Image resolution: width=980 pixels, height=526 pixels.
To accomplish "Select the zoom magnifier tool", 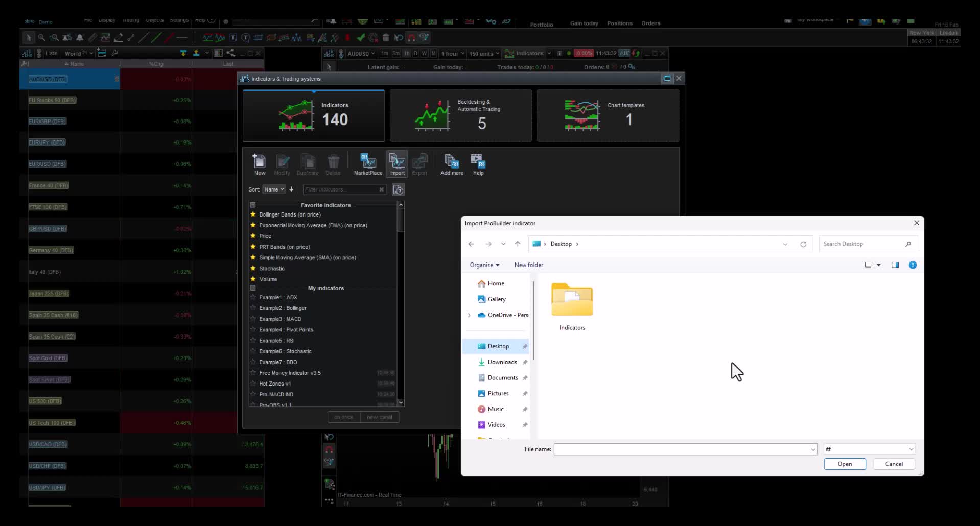I will tap(41, 37).
